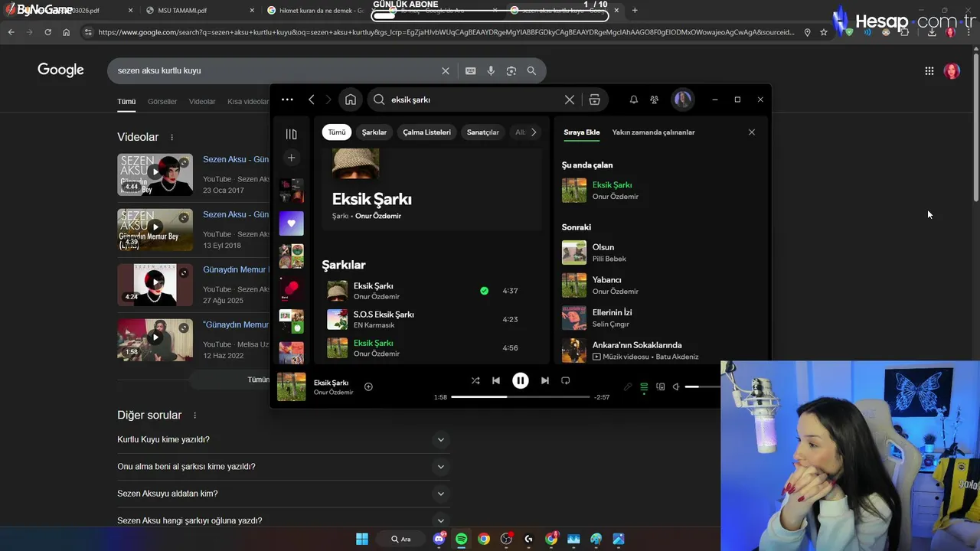Open Discord from the taskbar
Viewport: 980px width, 551px height.
tap(439, 539)
